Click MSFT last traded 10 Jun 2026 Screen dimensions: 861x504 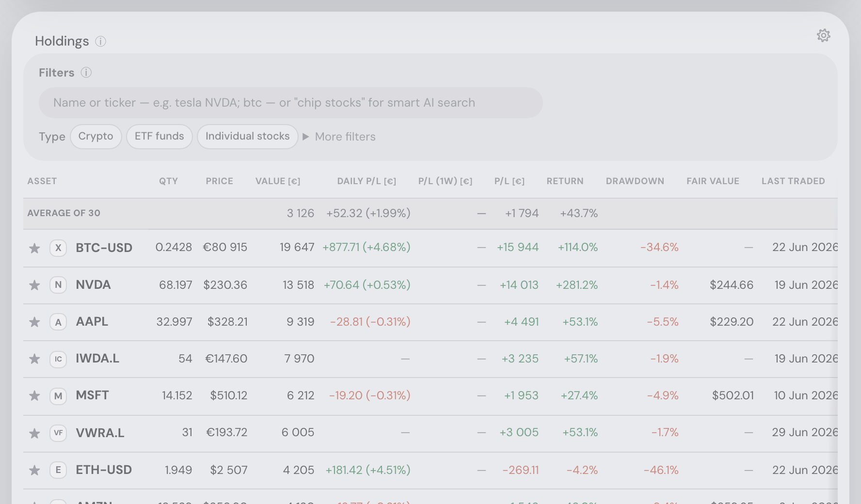point(806,395)
